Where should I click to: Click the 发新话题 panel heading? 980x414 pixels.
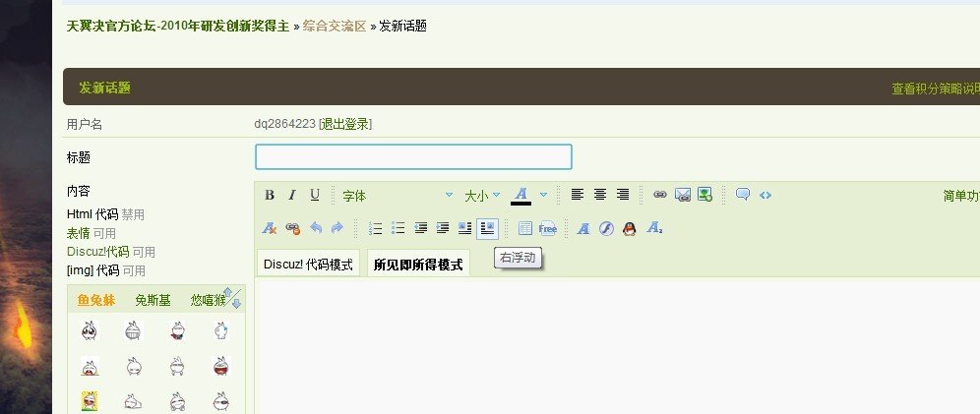click(104, 88)
